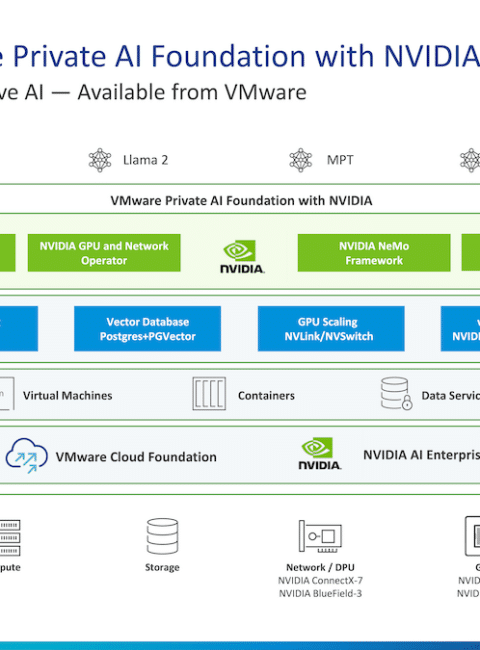Screen dimensions: 480x650
Task: Select the NVIDIA NeMo Framework box
Action: (x=374, y=253)
